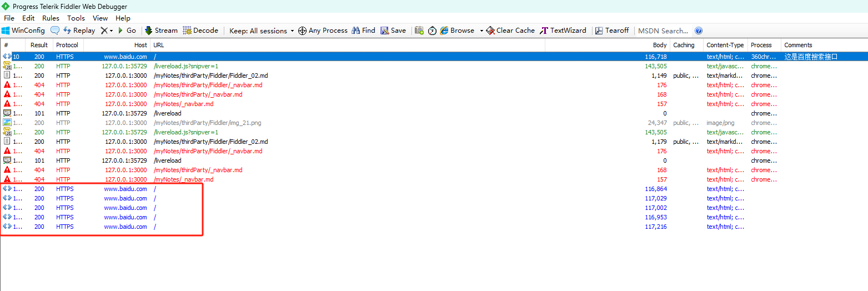Click the Save toolbar button
Screen dimensions: 868x291
pyautogui.click(x=393, y=31)
